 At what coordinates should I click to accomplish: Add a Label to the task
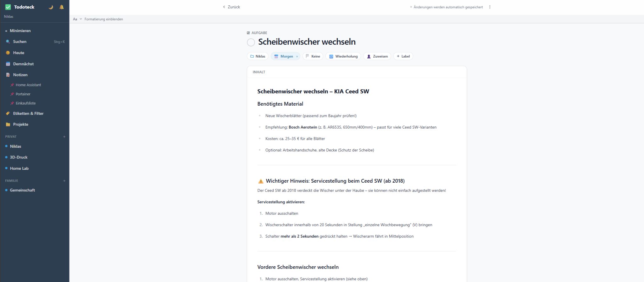[x=403, y=56]
